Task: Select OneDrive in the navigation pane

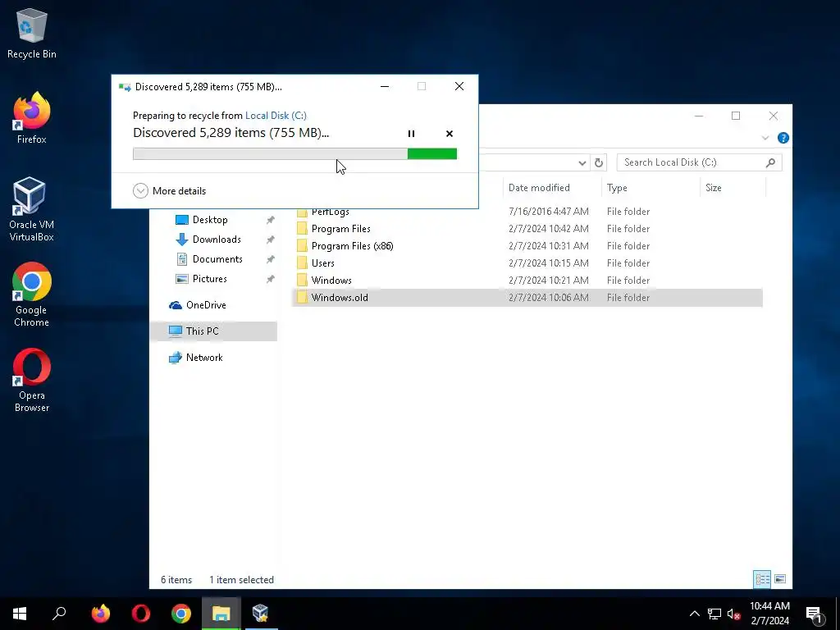Action: tap(206, 305)
